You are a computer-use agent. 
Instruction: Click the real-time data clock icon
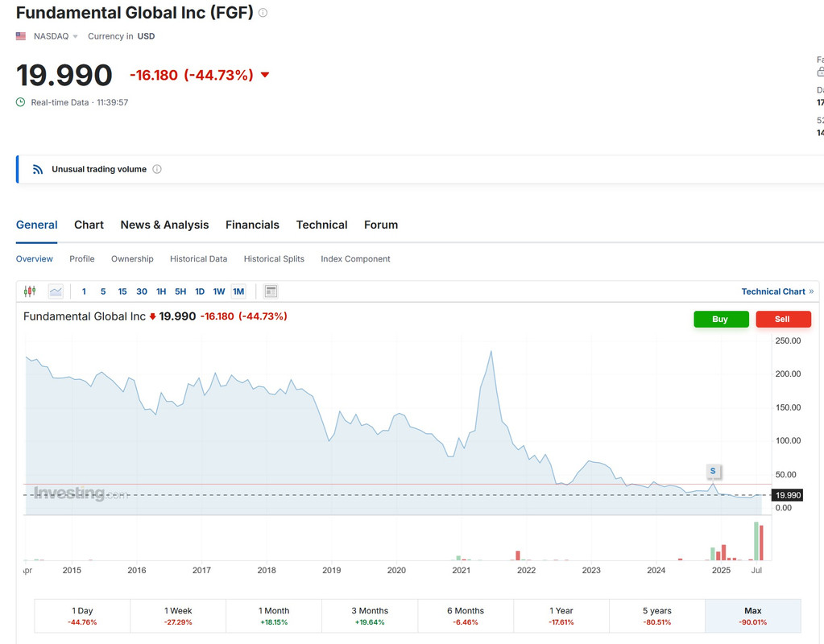point(20,102)
